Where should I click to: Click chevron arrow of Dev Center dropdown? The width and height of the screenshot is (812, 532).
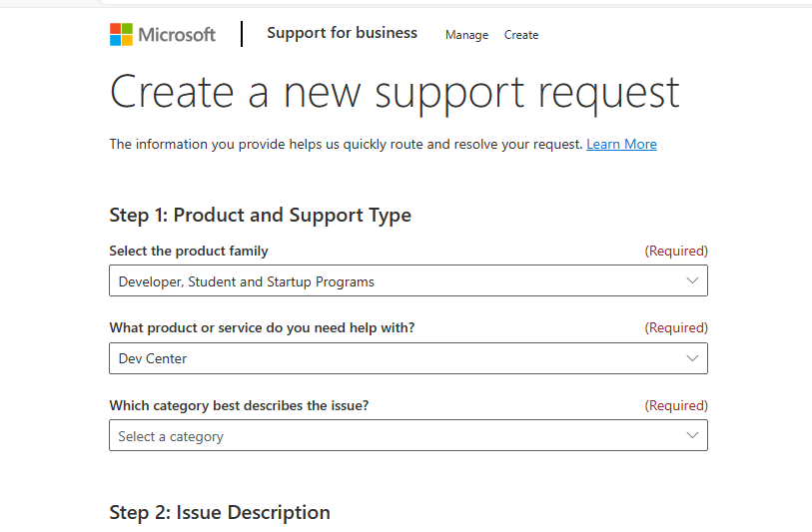692,358
